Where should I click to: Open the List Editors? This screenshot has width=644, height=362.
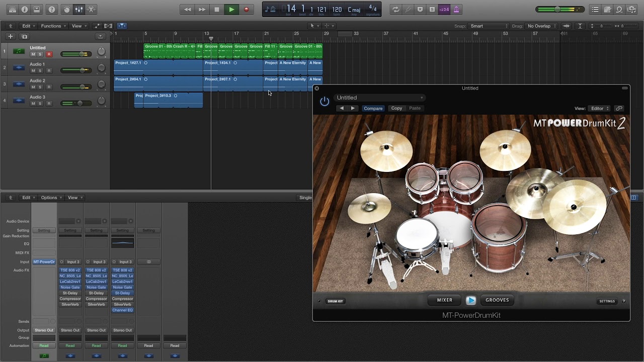tap(596, 10)
